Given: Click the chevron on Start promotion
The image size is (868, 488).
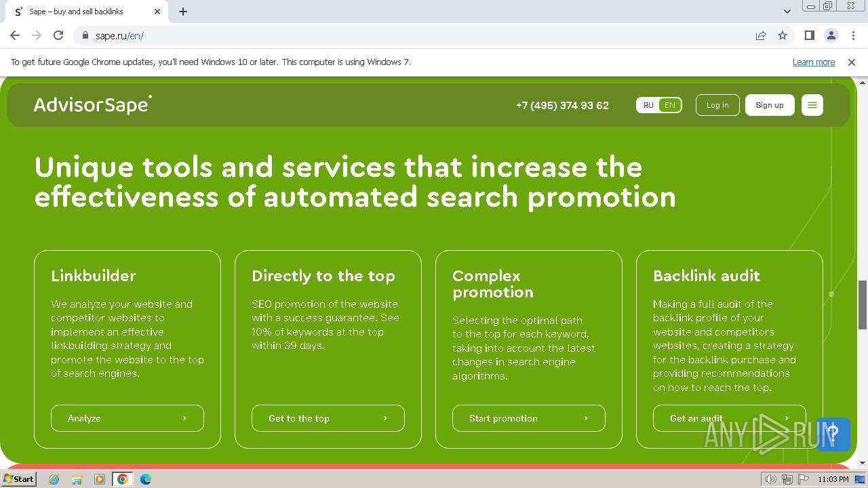Looking at the screenshot, I should click(586, 418).
